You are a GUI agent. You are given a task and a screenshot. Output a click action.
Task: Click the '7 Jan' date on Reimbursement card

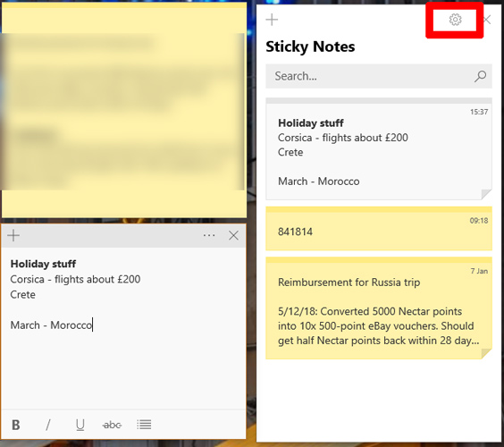tap(479, 271)
